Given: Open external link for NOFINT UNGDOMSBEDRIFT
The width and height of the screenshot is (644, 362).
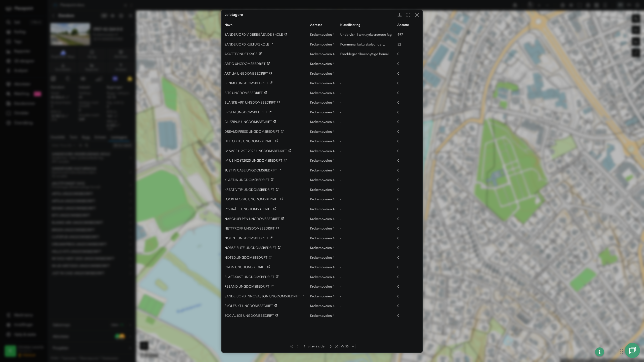Looking at the screenshot, I should (x=271, y=238).
